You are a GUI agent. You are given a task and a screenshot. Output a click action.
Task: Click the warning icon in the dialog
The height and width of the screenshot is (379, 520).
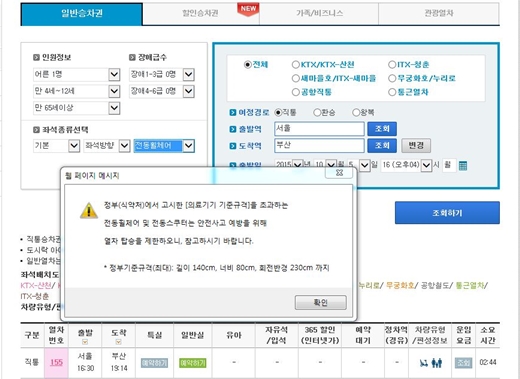click(89, 211)
